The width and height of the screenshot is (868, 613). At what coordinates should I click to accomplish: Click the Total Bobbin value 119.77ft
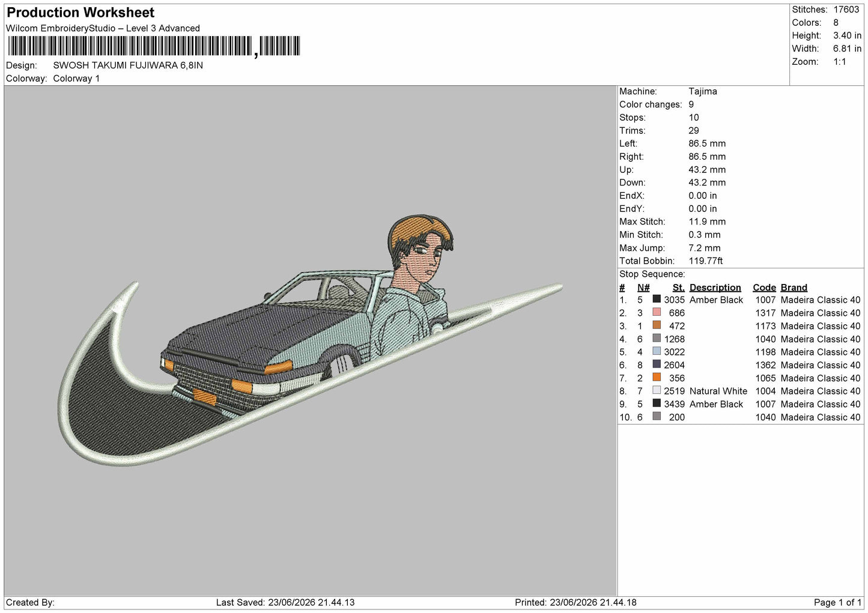coord(706,261)
